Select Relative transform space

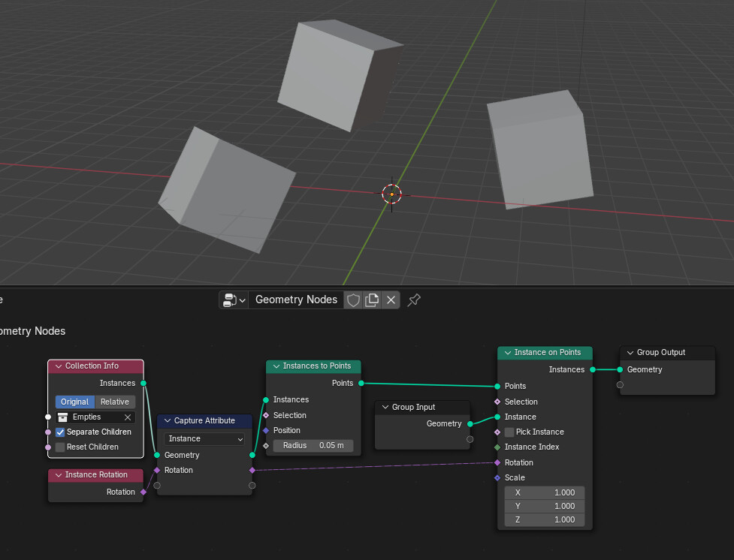[x=115, y=402]
